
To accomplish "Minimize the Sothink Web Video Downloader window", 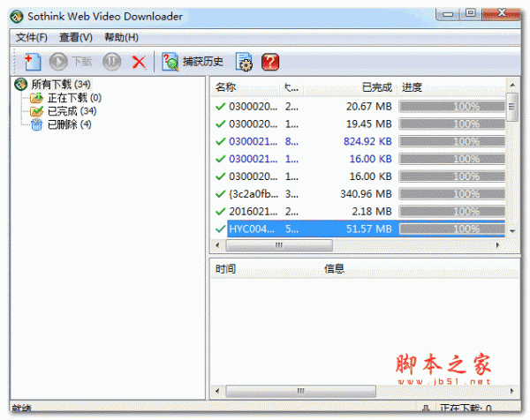I will point(449,14).
